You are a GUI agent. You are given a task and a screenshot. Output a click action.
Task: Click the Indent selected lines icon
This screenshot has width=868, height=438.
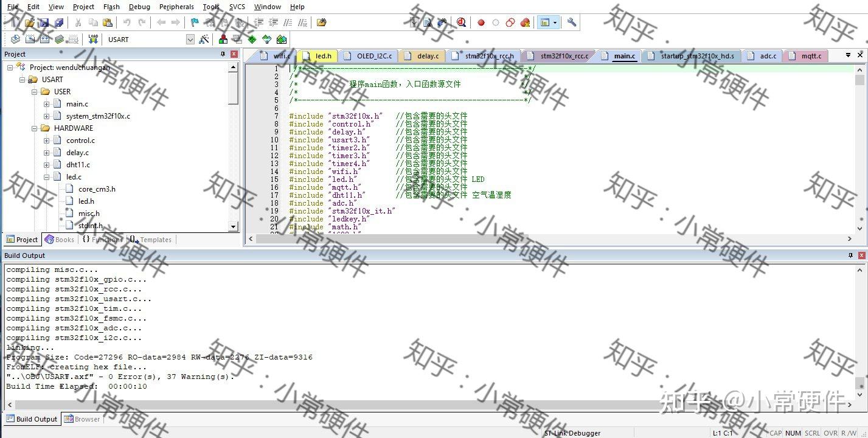coord(259,23)
